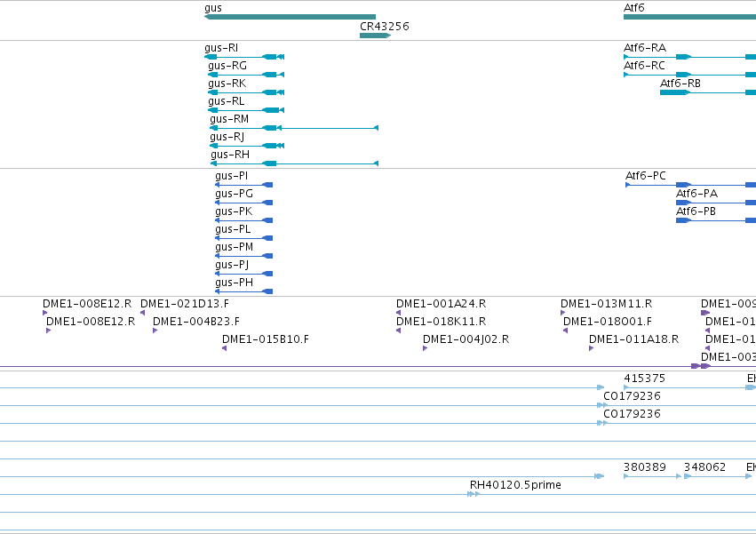Select the purple arrow under DME1-011A18.R
Screen dimensions: 756x534
point(591,348)
